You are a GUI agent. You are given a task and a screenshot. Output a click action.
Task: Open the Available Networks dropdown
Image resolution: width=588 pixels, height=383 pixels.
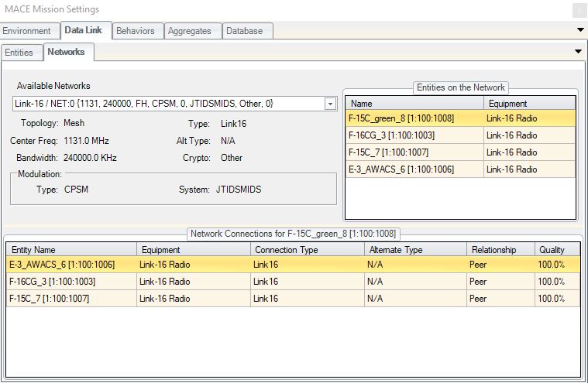click(330, 104)
